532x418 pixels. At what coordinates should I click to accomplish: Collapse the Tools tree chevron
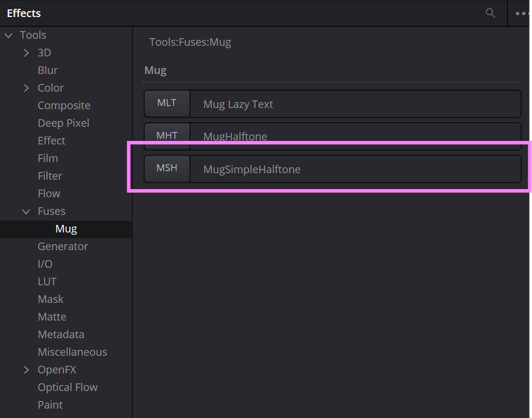pos(8,35)
